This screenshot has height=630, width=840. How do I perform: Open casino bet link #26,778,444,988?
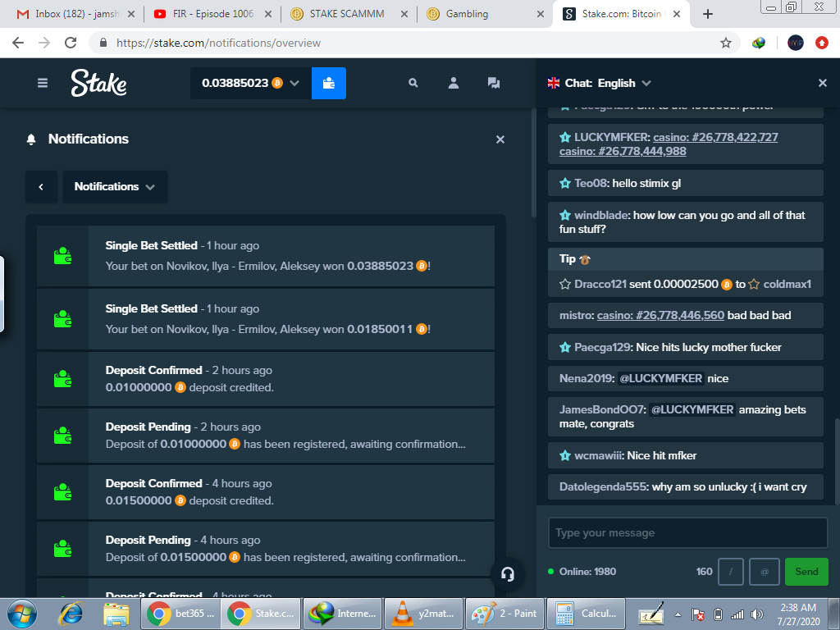tap(623, 151)
